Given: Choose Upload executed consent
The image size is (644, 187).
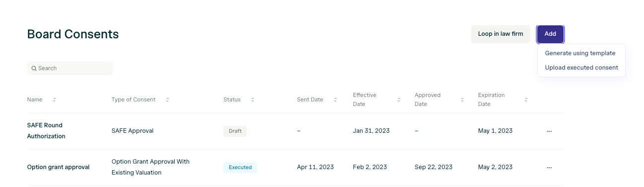Looking at the screenshot, I should [581, 68].
